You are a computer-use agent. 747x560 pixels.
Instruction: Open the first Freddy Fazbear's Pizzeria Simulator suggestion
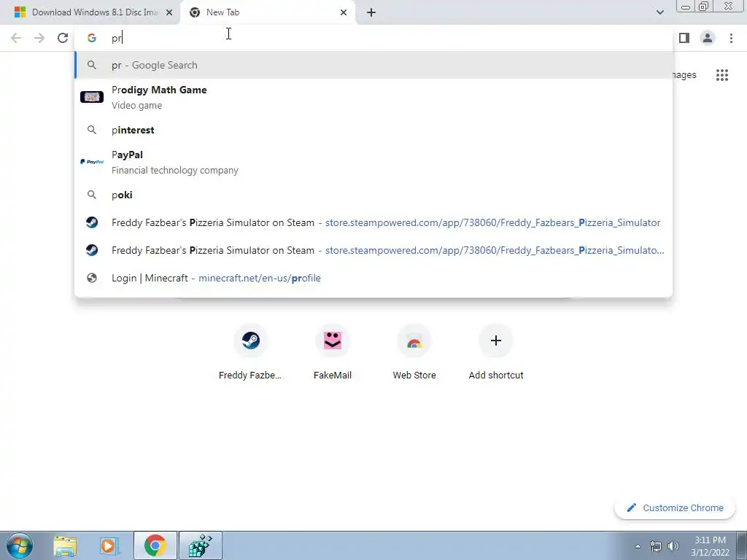click(373, 222)
